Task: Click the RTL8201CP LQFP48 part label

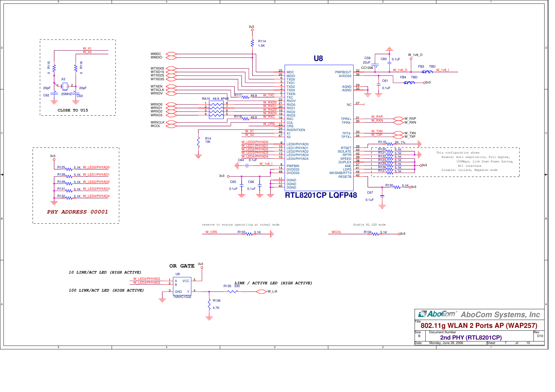Action: click(x=321, y=195)
